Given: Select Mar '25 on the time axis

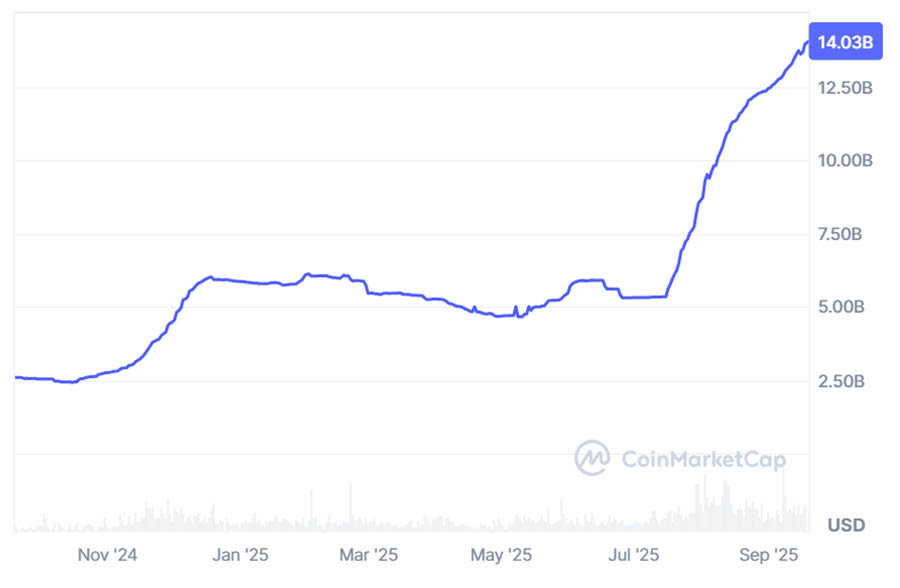Looking at the screenshot, I should [x=368, y=555].
